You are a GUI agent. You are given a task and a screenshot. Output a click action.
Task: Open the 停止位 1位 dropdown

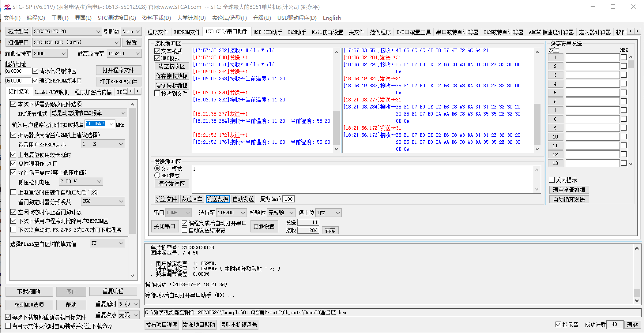[x=328, y=213]
